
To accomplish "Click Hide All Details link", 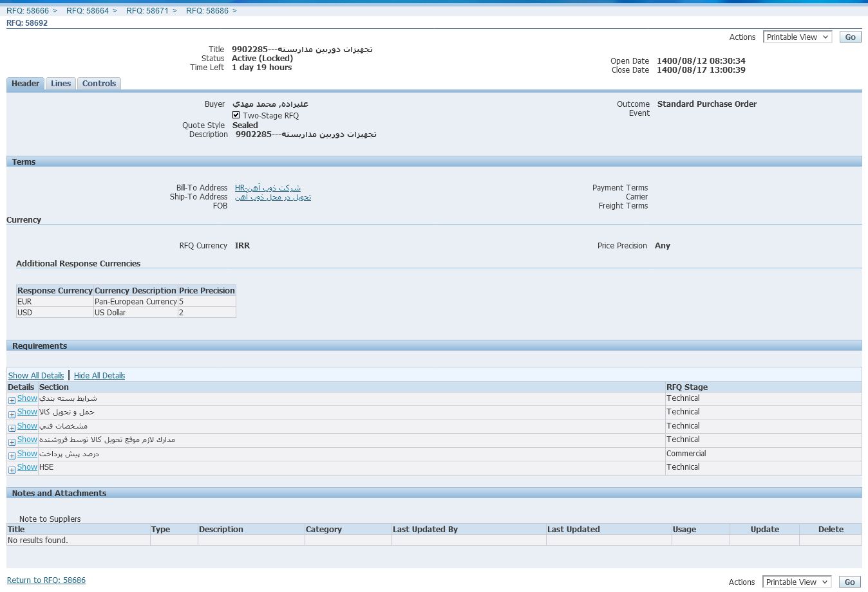I will pyautogui.click(x=99, y=376).
